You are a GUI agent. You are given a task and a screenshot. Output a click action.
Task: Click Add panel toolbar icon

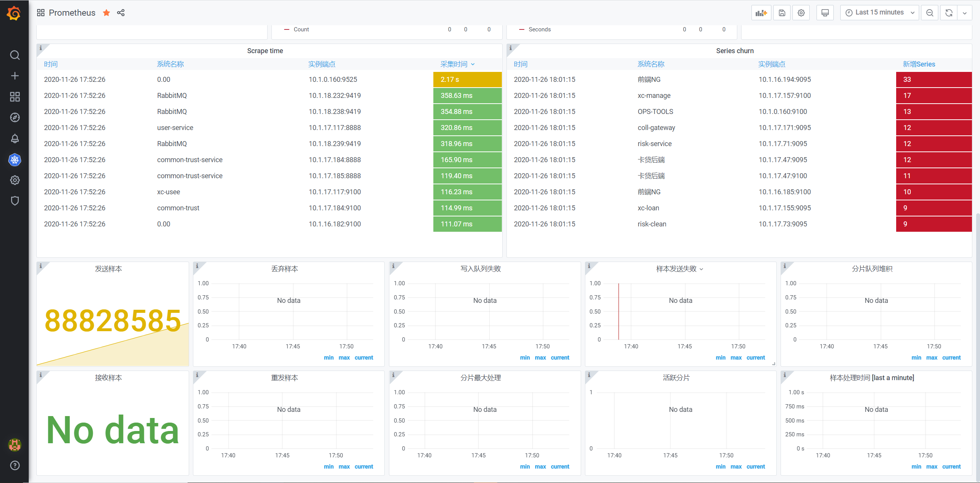(x=761, y=13)
